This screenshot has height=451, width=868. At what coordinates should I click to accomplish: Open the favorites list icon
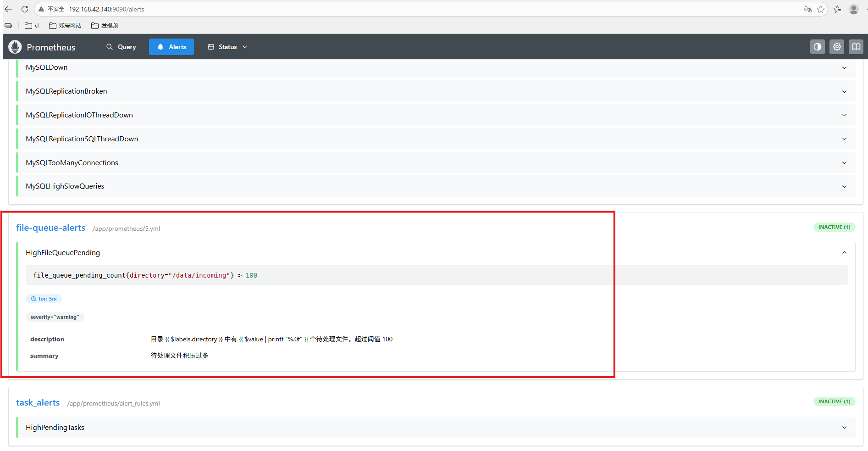837,9
